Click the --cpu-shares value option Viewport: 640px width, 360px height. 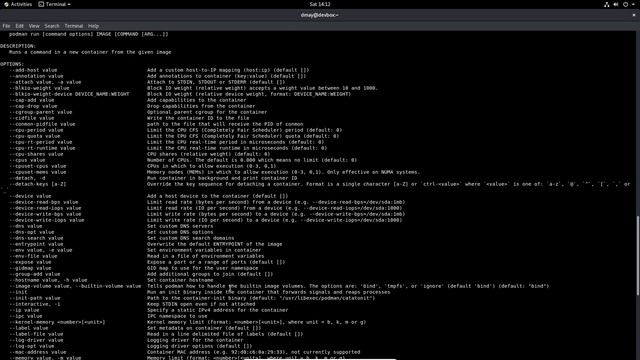[36, 154]
